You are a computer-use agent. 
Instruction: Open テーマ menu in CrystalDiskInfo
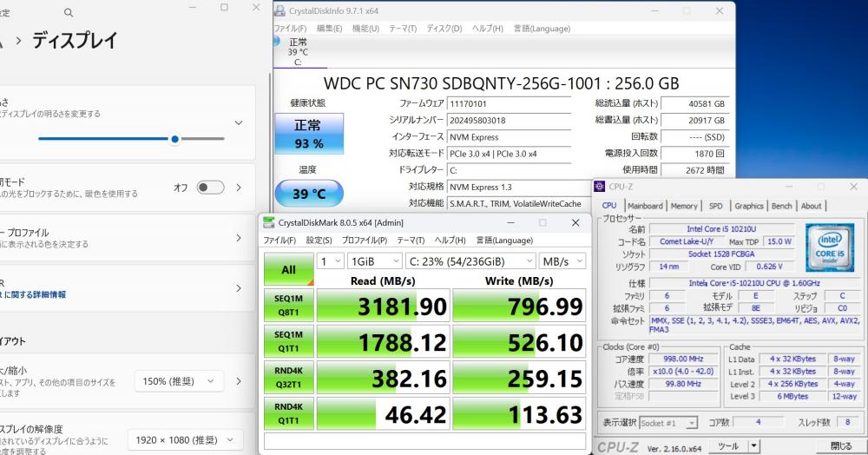403,29
